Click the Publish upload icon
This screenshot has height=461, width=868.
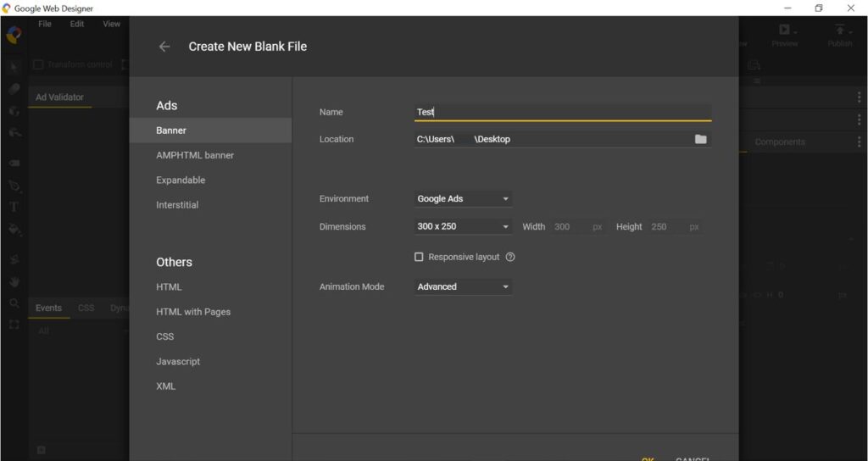(x=840, y=30)
